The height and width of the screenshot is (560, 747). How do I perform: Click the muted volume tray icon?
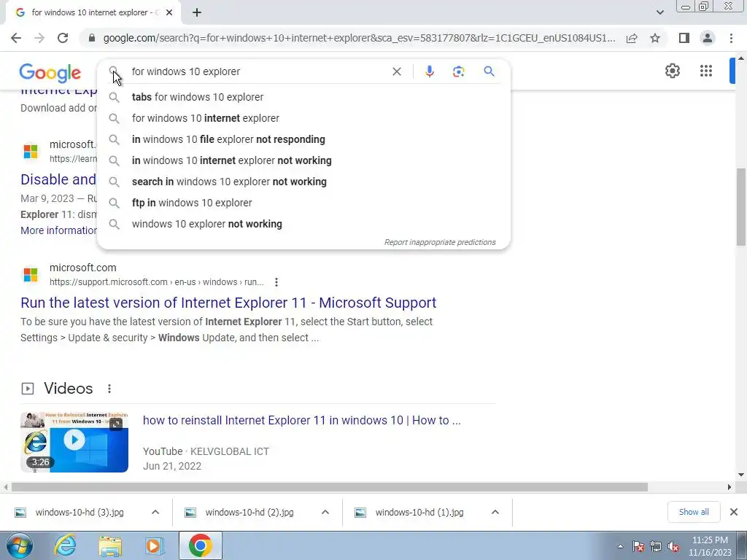tap(673, 547)
